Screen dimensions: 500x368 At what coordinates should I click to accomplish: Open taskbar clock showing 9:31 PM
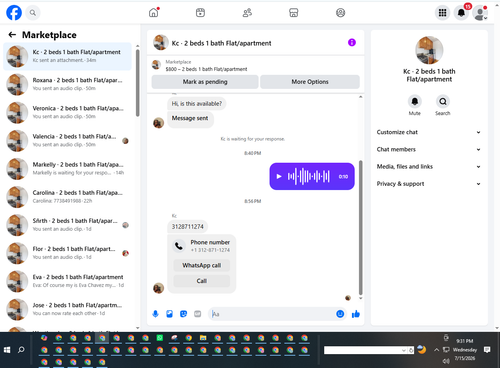point(465,350)
